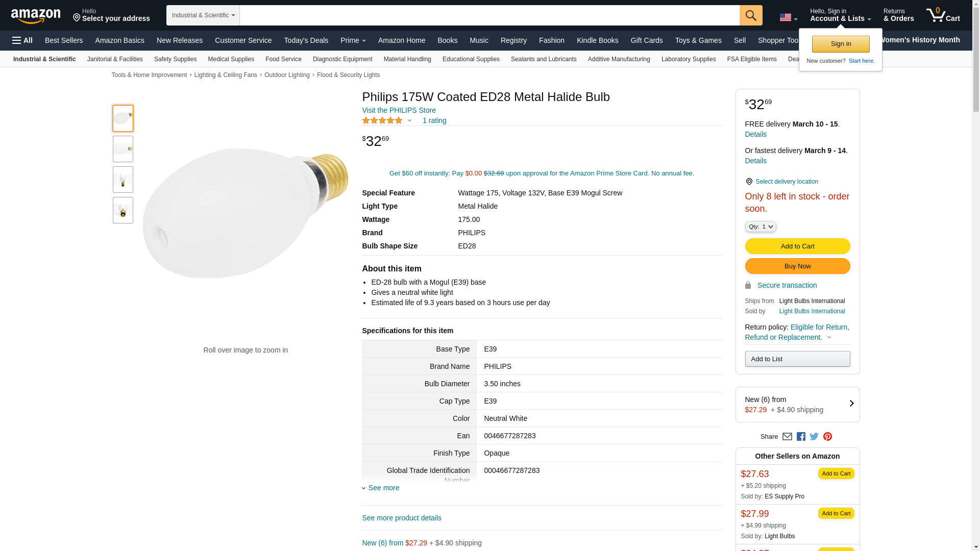The width and height of the screenshot is (980, 551).
Task: Click the Amazon logo
Action: click(36, 16)
